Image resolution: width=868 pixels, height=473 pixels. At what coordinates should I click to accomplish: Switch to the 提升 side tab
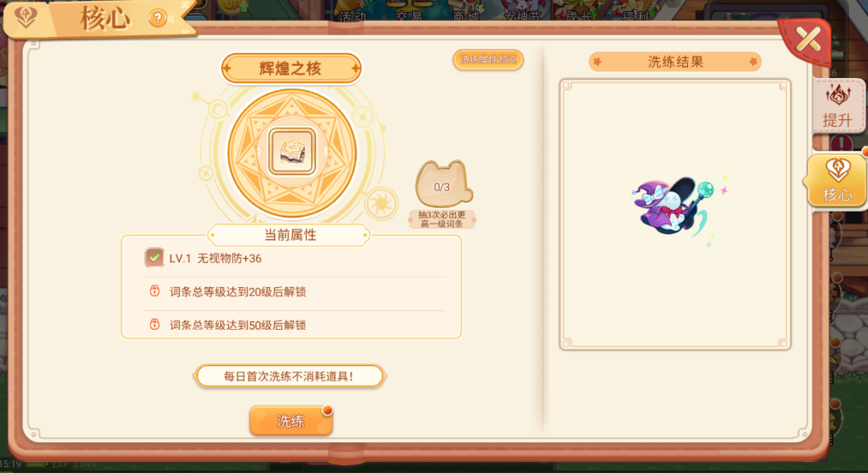(837, 105)
